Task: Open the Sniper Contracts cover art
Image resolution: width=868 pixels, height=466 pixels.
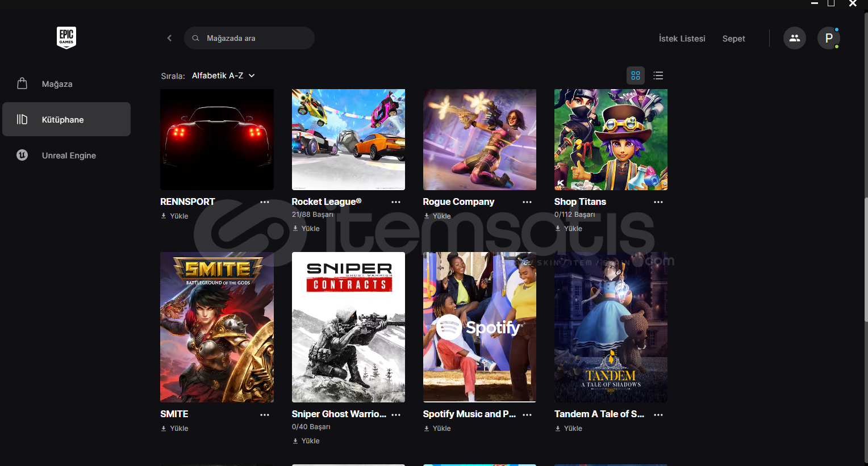Action: coord(348,327)
